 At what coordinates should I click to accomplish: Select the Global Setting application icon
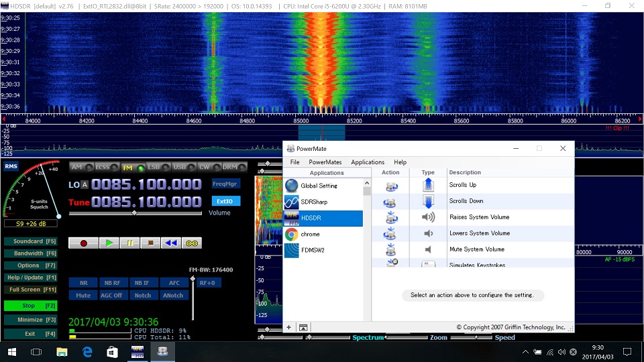pyautogui.click(x=292, y=186)
